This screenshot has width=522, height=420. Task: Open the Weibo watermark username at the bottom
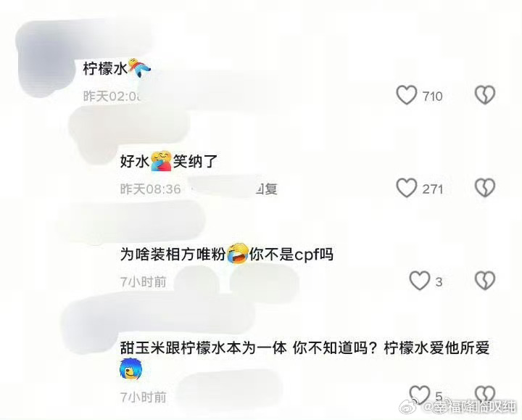click(471, 407)
